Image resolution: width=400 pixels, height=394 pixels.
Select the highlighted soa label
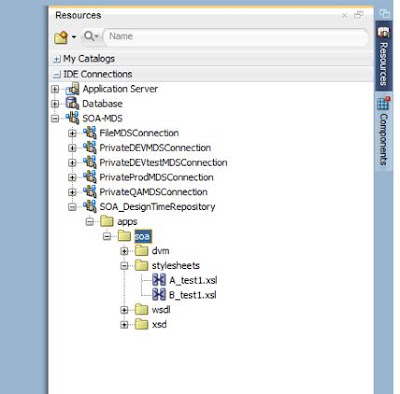(143, 236)
